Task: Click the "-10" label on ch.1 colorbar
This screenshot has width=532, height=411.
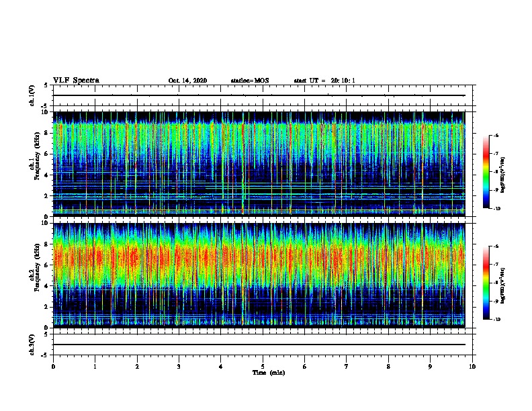Action: pos(496,208)
